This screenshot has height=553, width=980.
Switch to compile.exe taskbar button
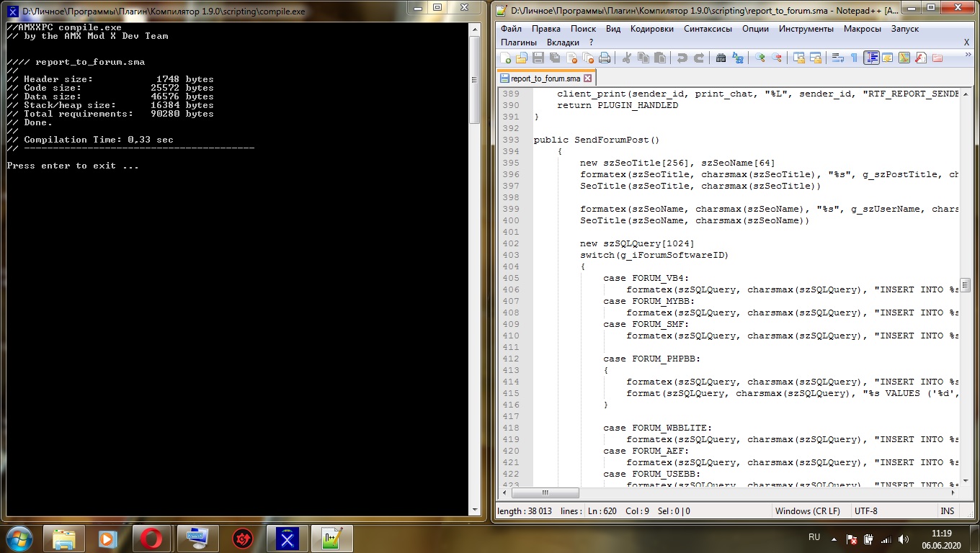pos(288,539)
